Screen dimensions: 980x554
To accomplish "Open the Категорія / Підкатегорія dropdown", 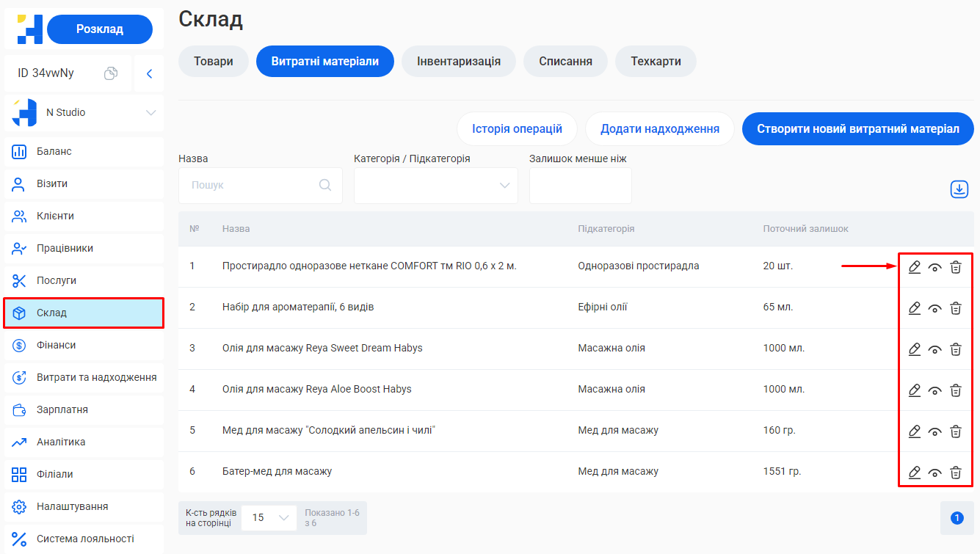I will [x=435, y=186].
